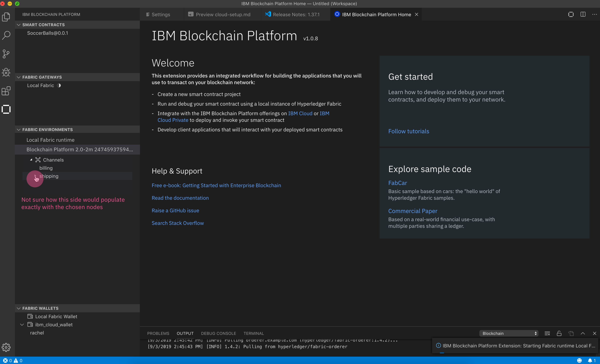Open the DEBUG CONSOLE panel tab
The image size is (600, 364).
click(218, 333)
